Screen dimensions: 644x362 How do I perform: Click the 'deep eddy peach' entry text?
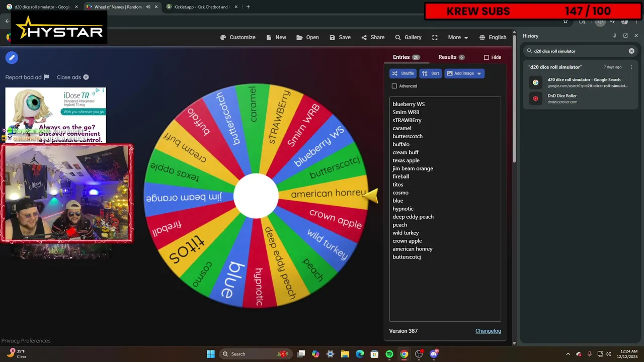(x=413, y=217)
